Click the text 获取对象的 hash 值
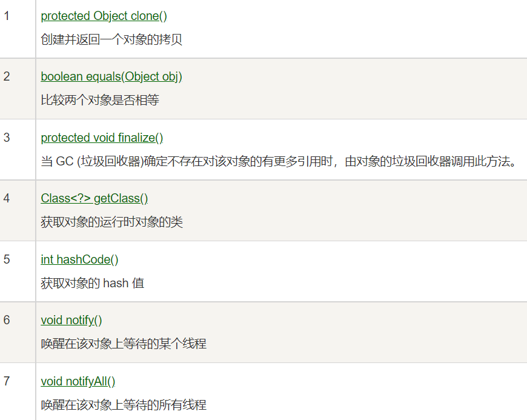 click(x=92, y=283)
